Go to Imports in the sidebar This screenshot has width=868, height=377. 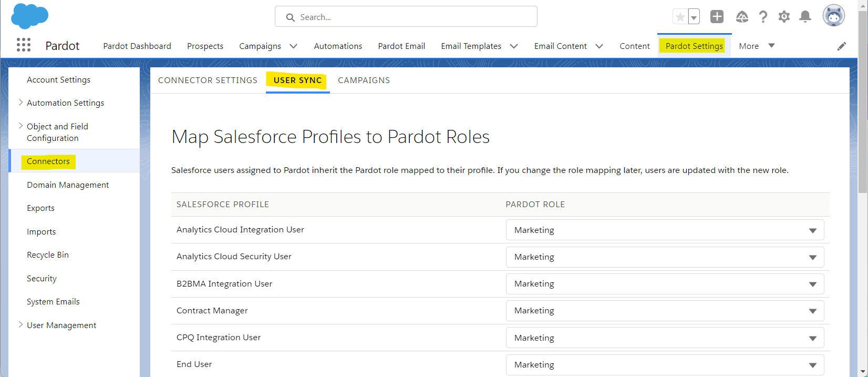coord(42,232)
